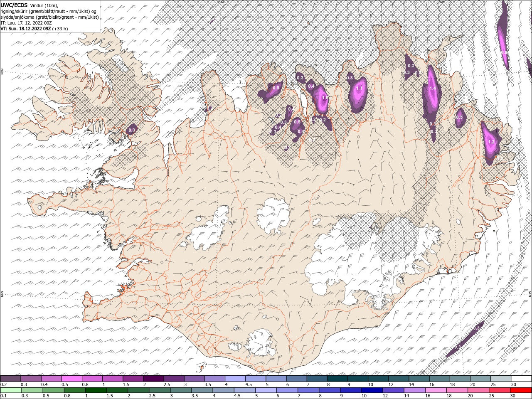Pick the purple legend swatch labeled 0.3
This screenshot has height=399, width=532.
point(31,379)
